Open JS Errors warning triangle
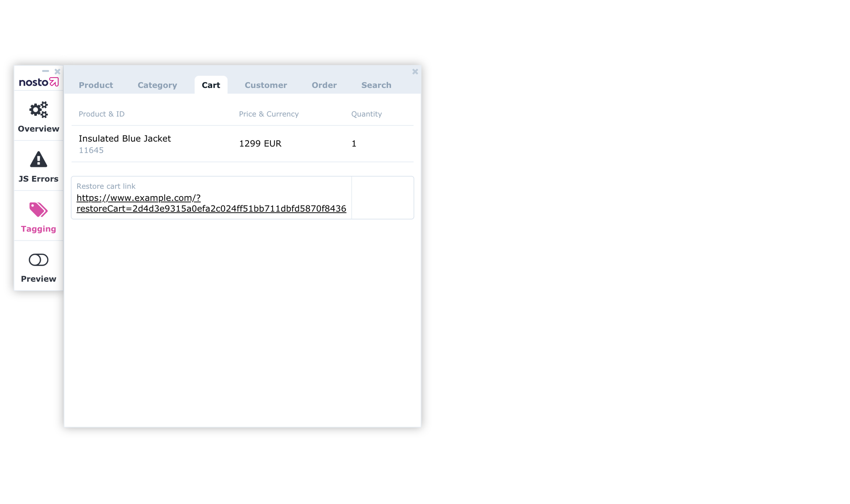The image size is (850, 504). click(x=38, y=160)
